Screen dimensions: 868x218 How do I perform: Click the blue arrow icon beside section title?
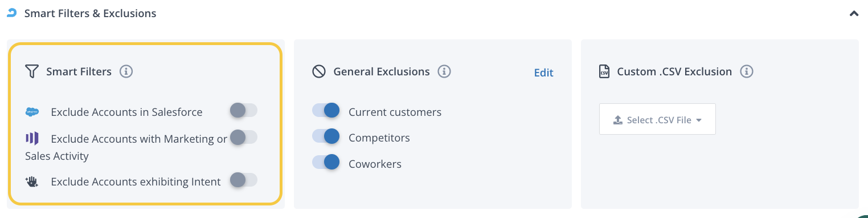coord(11,13)
